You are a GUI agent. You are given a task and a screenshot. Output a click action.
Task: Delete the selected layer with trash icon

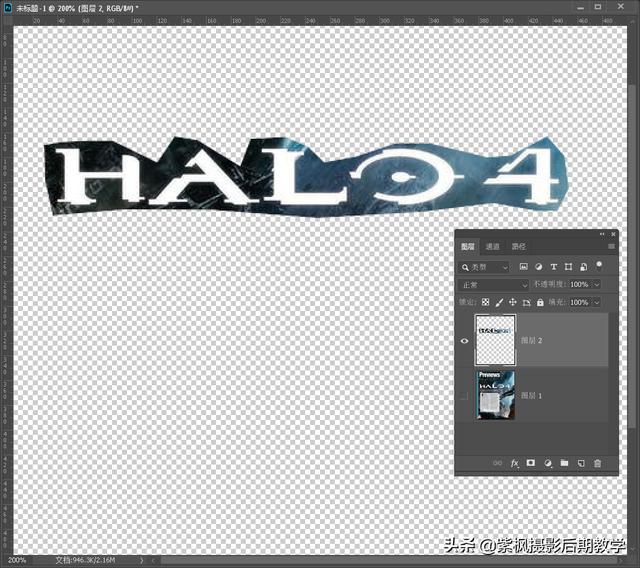tap(598, 463)
